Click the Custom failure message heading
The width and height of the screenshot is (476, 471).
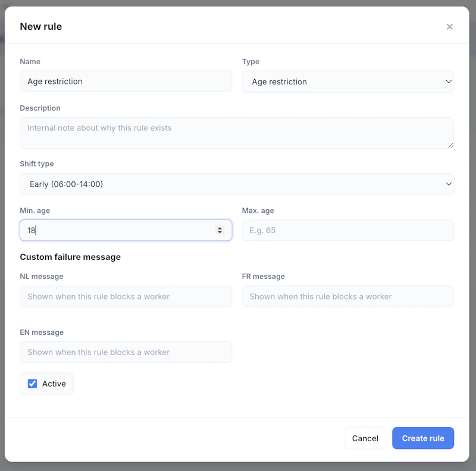(70, 257)
